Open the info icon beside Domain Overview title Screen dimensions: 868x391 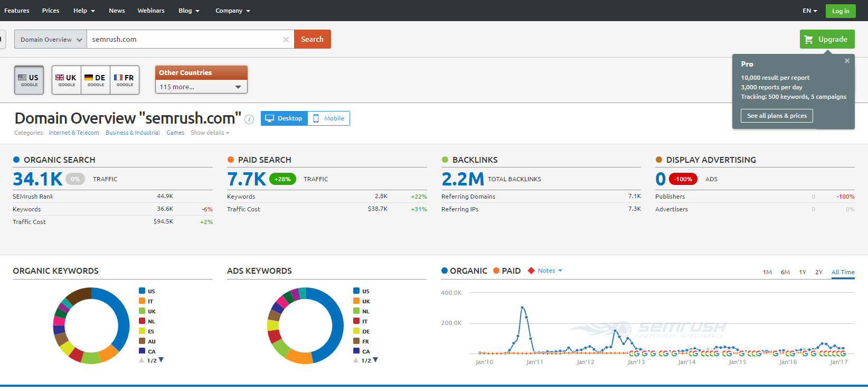coord(249,119)
